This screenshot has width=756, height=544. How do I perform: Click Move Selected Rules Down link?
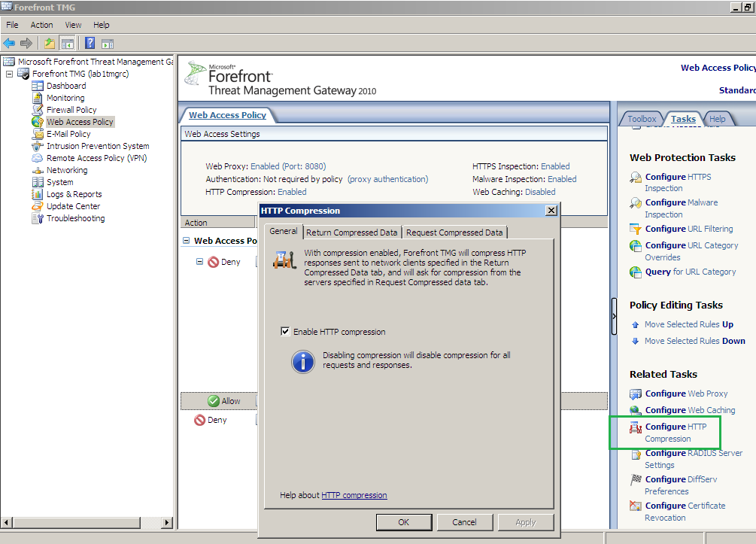point(695,341)
